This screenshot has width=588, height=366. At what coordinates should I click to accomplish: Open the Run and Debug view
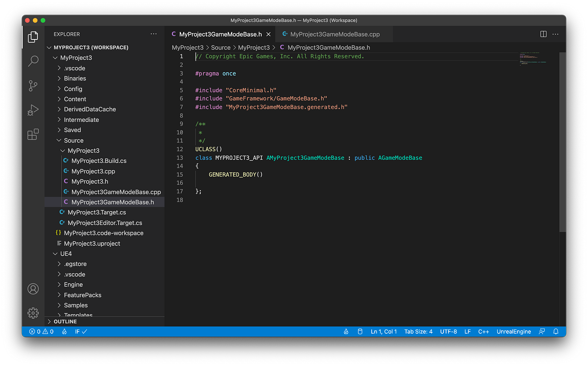[33, 110]
